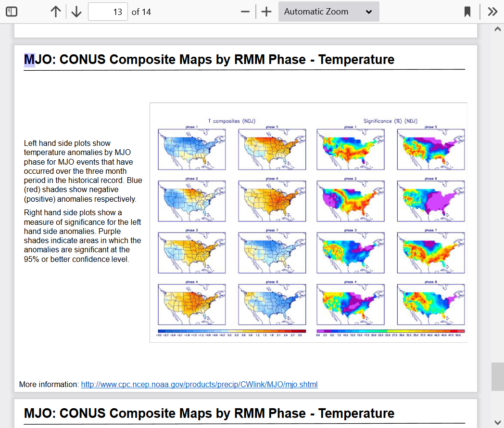Click the top MJO CONUS Composite Maps heading

209,60
